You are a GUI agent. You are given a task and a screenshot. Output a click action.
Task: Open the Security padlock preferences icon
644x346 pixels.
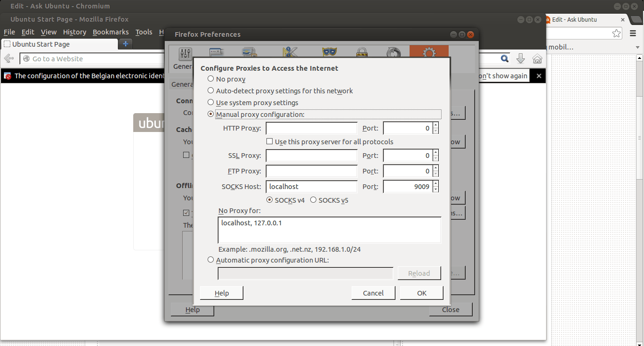tap(362, 52)
